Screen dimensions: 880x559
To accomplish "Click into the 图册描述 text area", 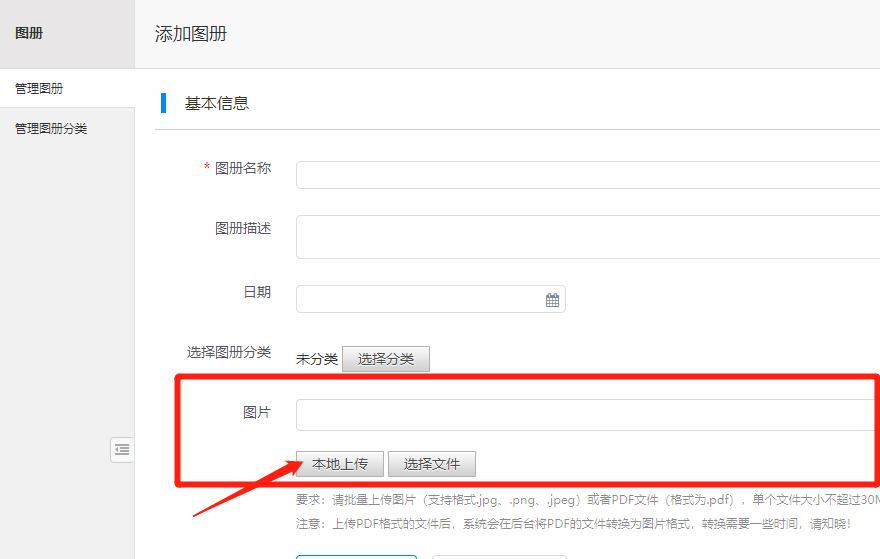I will tap(587, 237).
